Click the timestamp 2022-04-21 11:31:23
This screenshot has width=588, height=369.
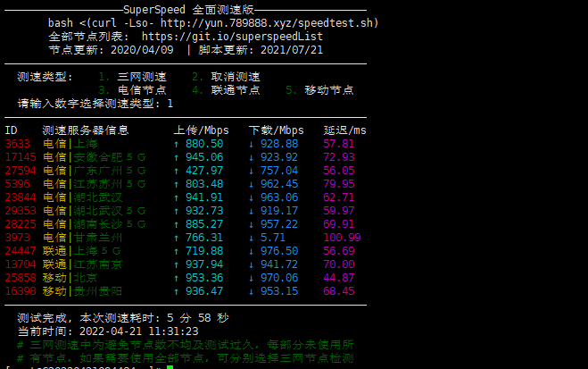tap(139, 331)
